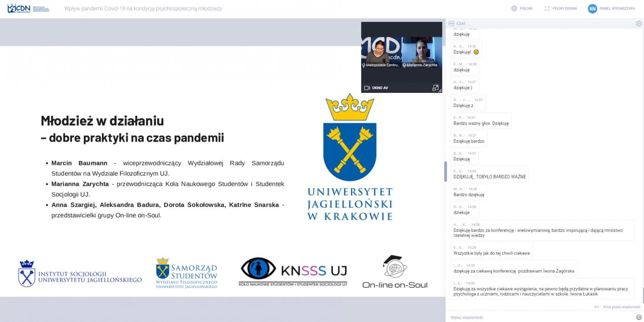Select the Małopolskie Centrum video feed
Screen dimensions: 644x322
[381, 52]
